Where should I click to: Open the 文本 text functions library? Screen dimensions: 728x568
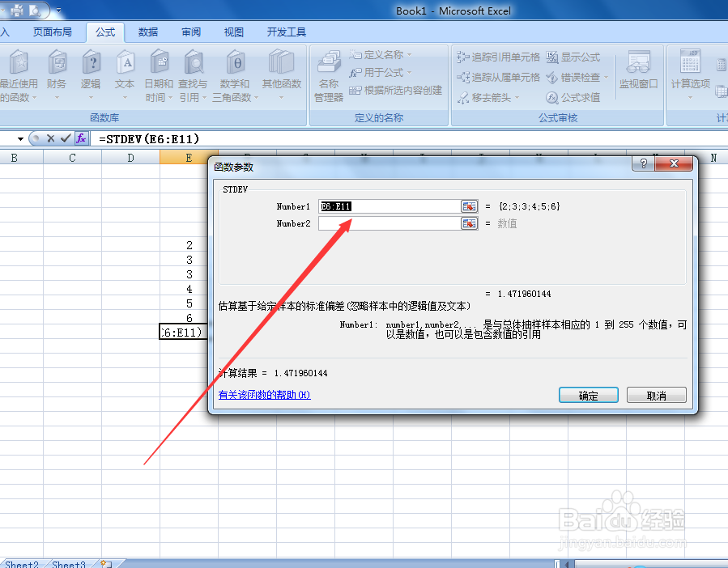[124, 77]
